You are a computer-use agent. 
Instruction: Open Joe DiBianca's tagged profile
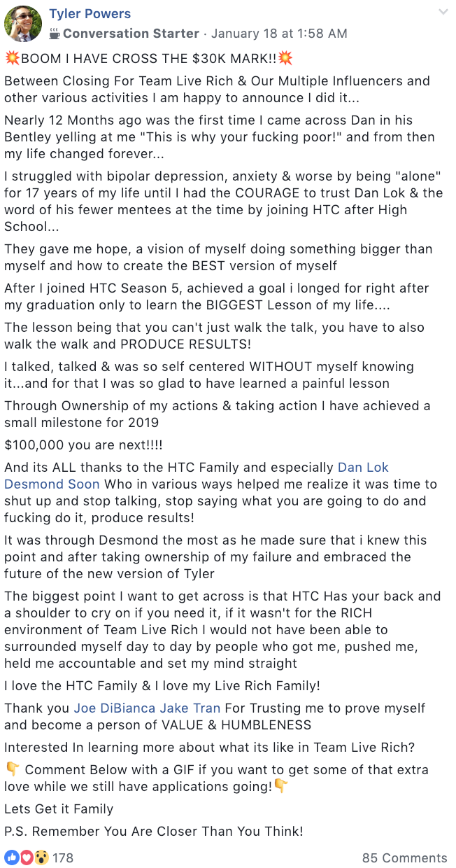point(115,708)
